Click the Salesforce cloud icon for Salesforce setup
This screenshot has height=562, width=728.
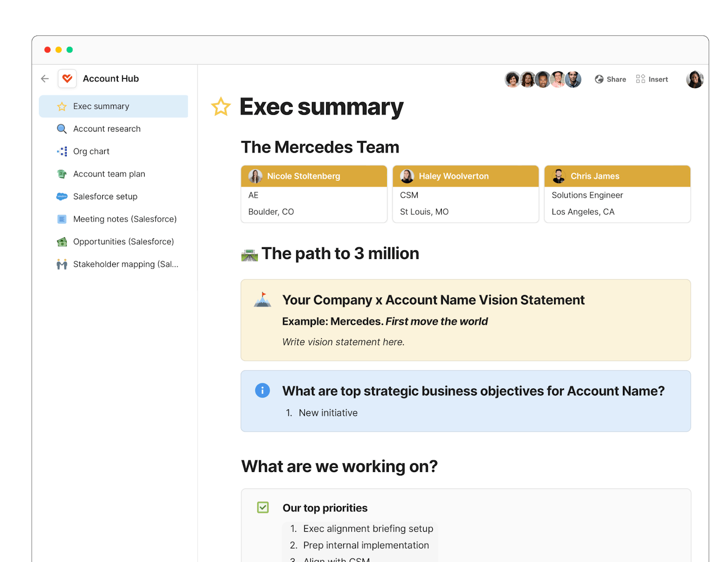pos(62,196)
